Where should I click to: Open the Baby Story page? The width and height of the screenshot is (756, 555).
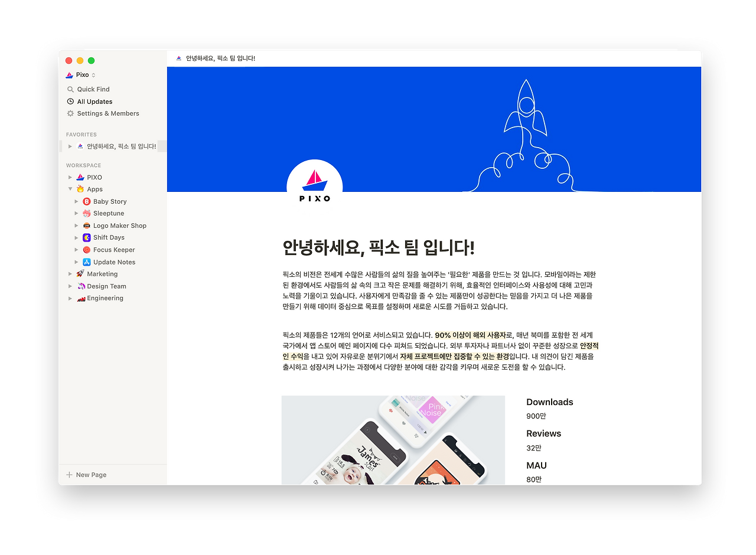point(110,201)
